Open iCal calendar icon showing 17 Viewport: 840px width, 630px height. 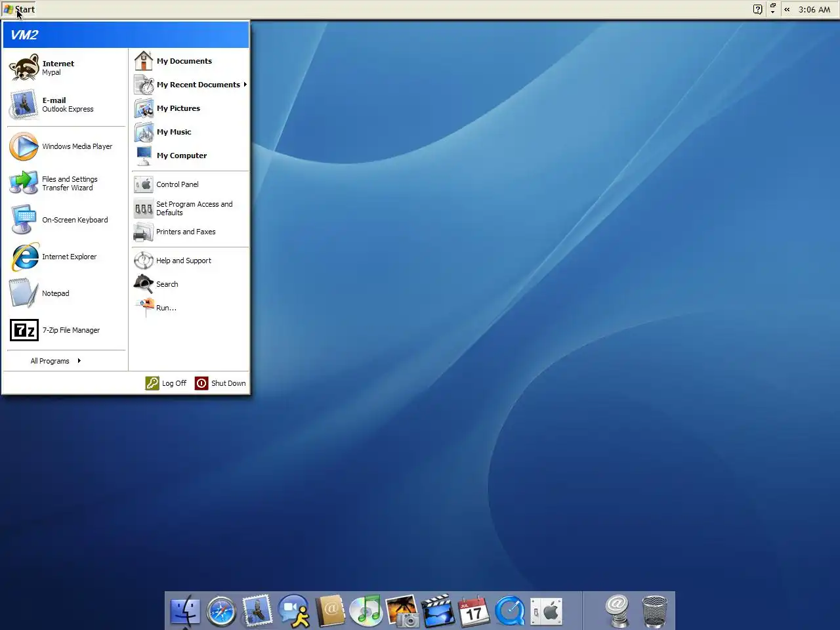[x=474, y=611]
